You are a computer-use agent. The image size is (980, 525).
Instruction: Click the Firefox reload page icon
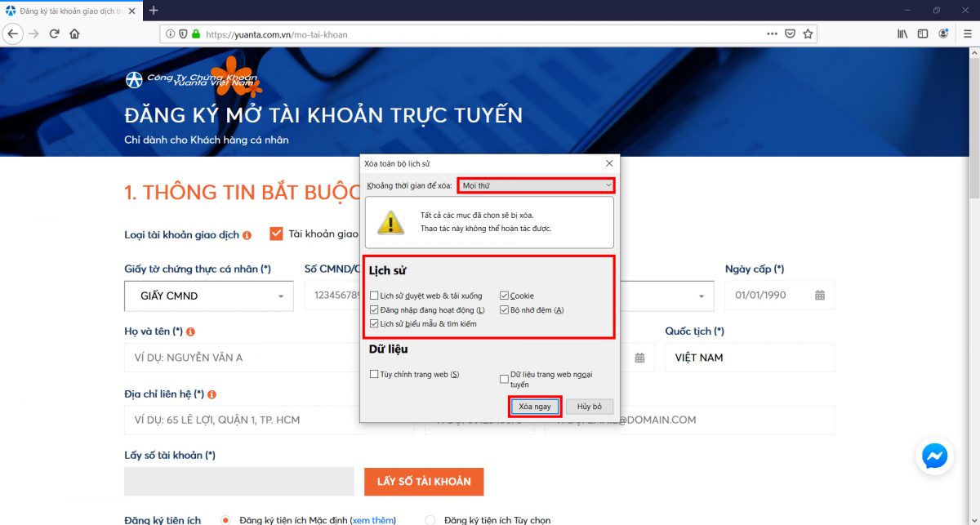(54, 33)
